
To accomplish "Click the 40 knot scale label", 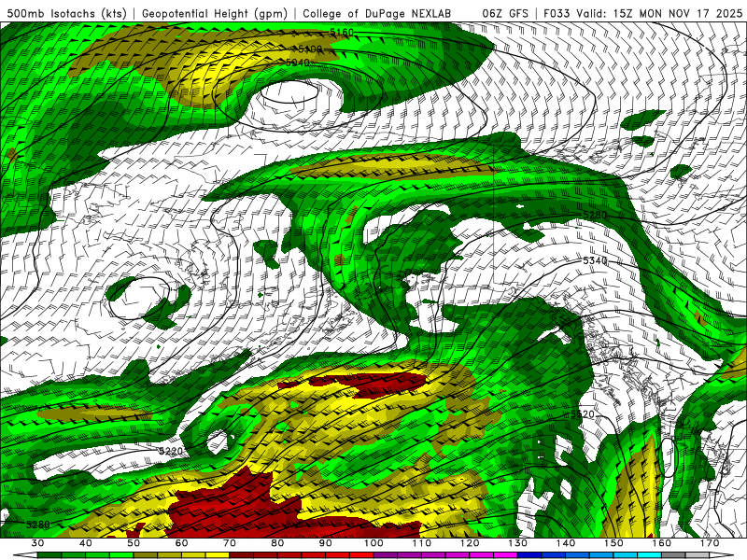I will coord(86,543).
